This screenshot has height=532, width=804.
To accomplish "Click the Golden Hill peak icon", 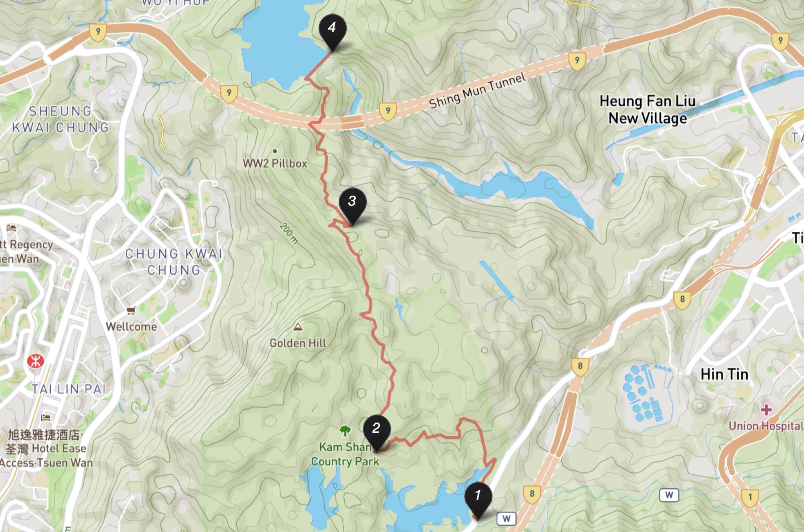I will pyautogui.click(x=298, y=327).
